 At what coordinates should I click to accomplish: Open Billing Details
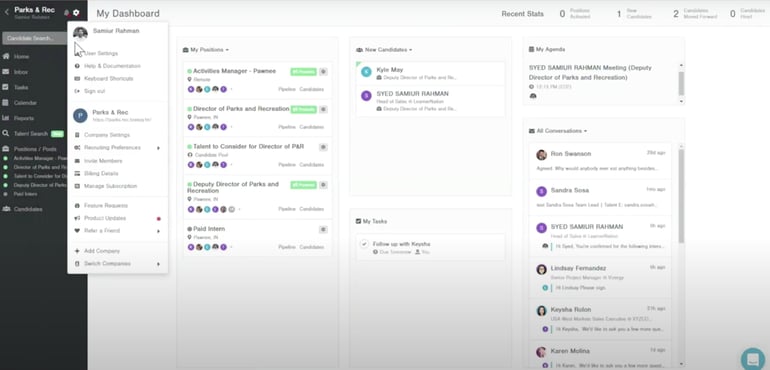[x=101, y=173]
